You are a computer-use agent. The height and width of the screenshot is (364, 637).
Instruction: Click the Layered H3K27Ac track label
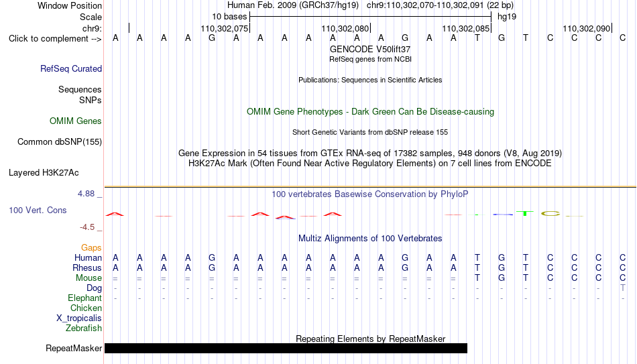tap(44, 173)
